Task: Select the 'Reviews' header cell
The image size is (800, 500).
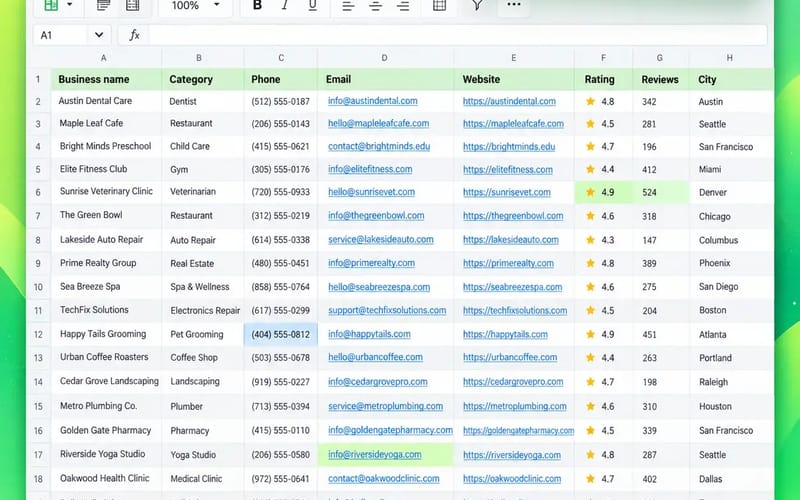Action: coord(661,79)
